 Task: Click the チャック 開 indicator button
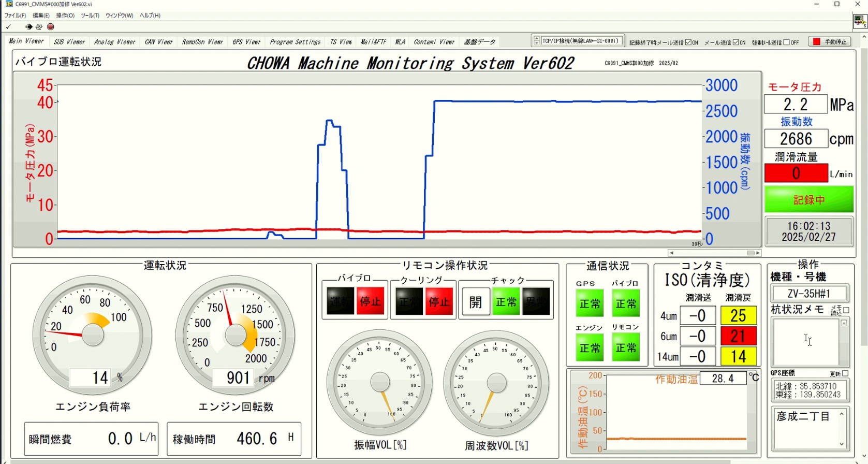pyautogui.click(x=476, y=301)
